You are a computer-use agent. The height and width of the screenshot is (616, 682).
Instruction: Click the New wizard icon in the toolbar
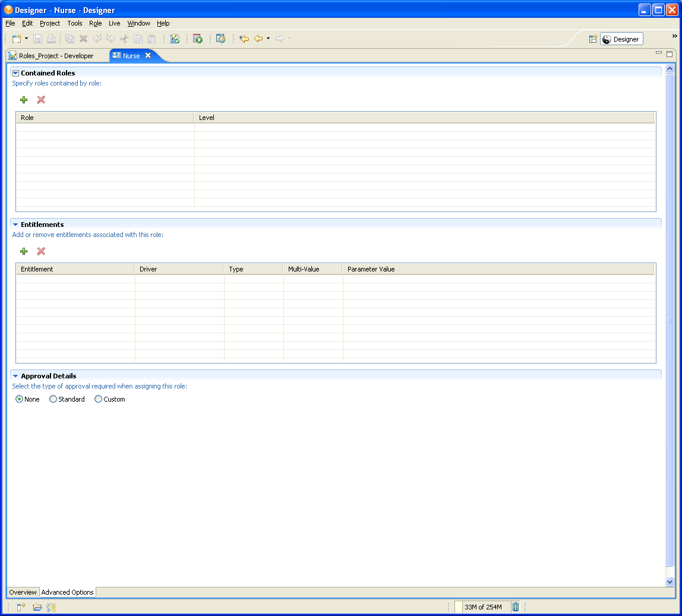(x=17, y=39)
